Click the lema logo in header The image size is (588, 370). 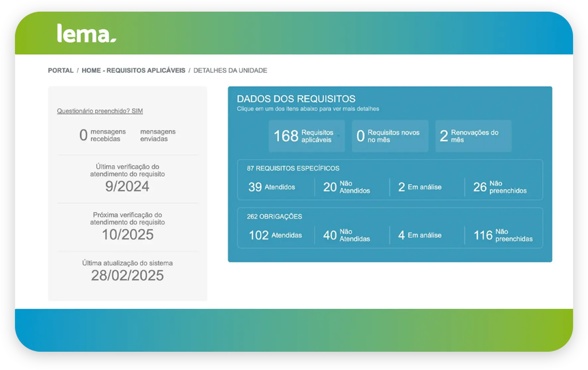(x=86, y=33)
